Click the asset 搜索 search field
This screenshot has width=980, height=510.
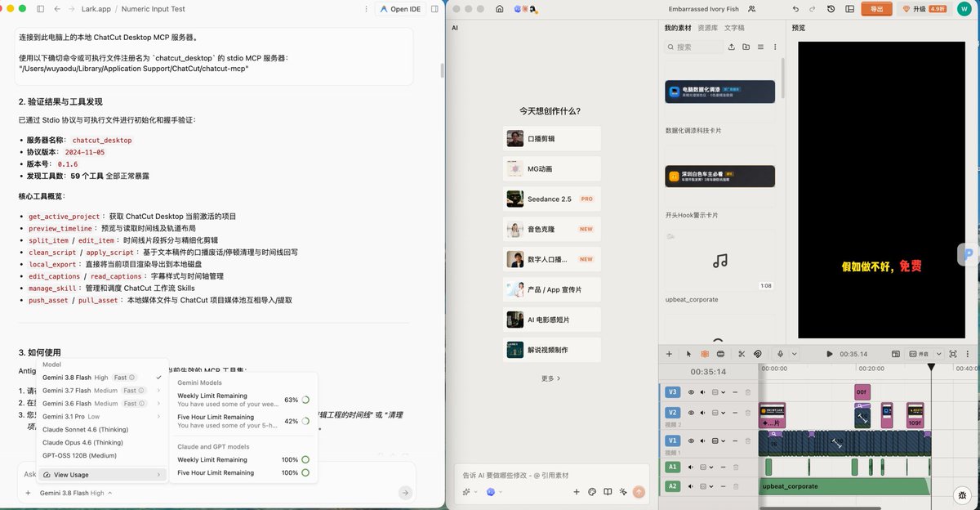click(x=694, y=47)
